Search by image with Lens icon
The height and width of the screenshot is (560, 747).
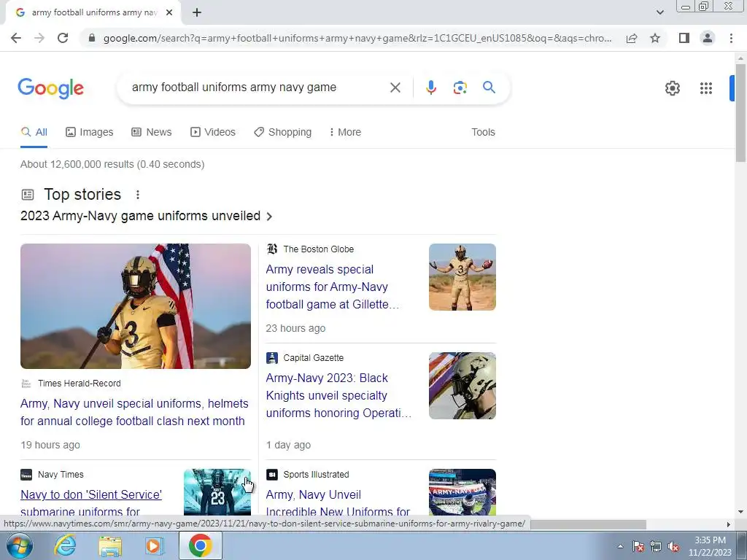coord(460,87)
